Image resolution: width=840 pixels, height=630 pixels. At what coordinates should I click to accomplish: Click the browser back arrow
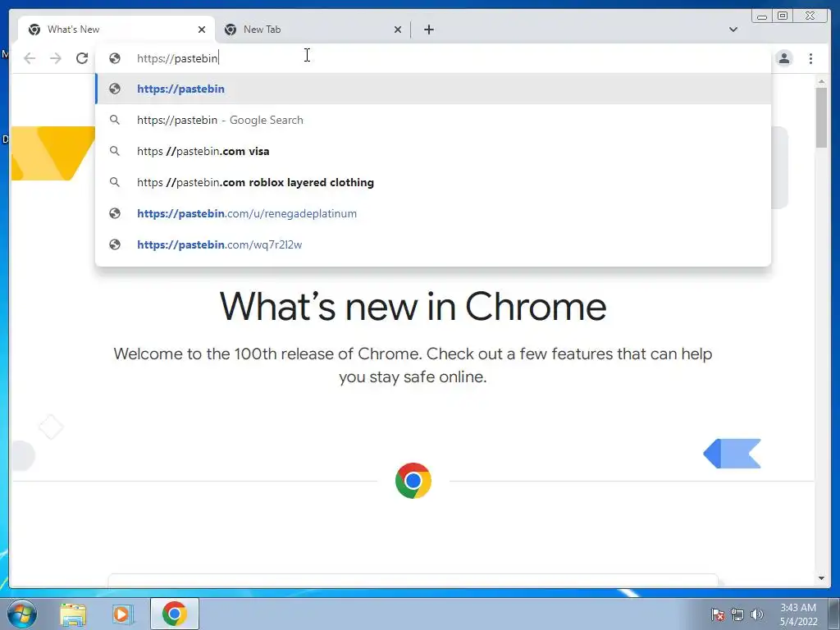coord(30,58)
